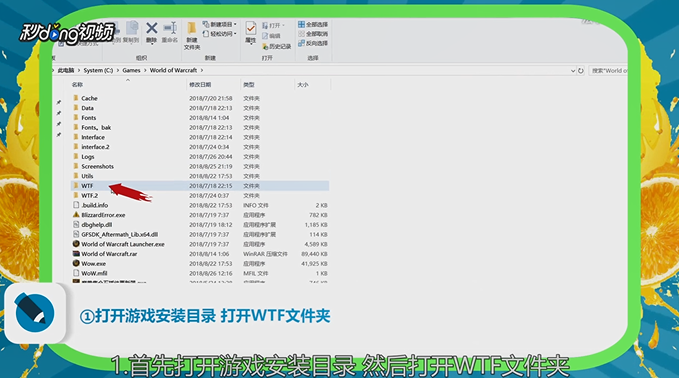The height and width of the screenshot is (378, 679).
Task: Click the Edit (编辑) ribbon item
Action: click(271, 36)
